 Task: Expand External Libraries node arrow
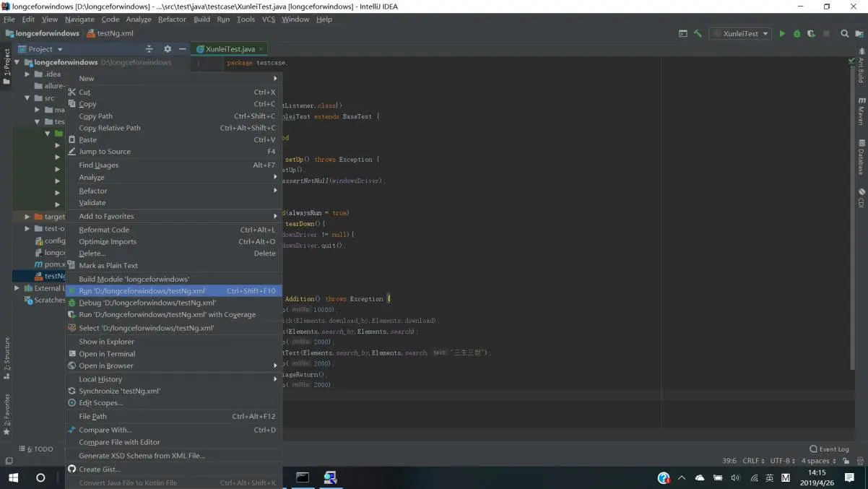tap(17, 288)
